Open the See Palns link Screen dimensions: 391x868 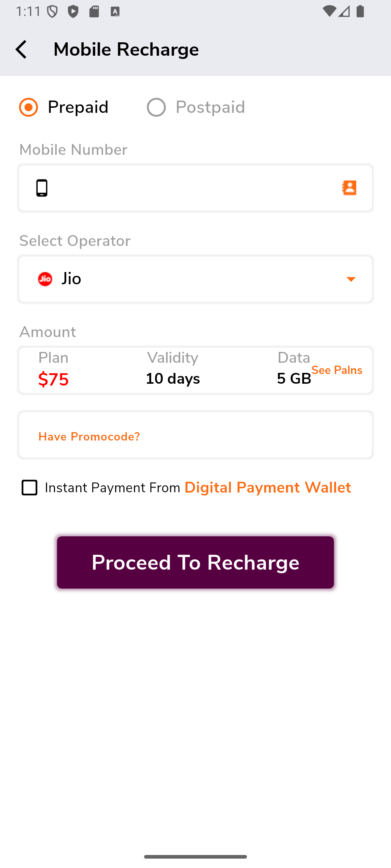coord(337,370)
